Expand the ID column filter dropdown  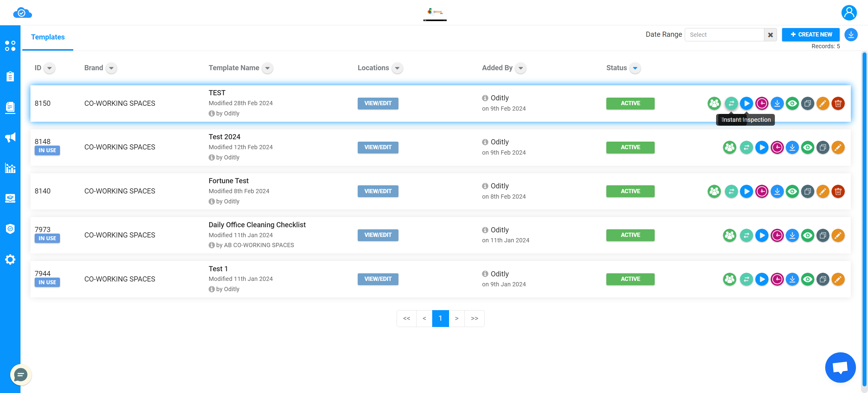click(x=49, y=68)
